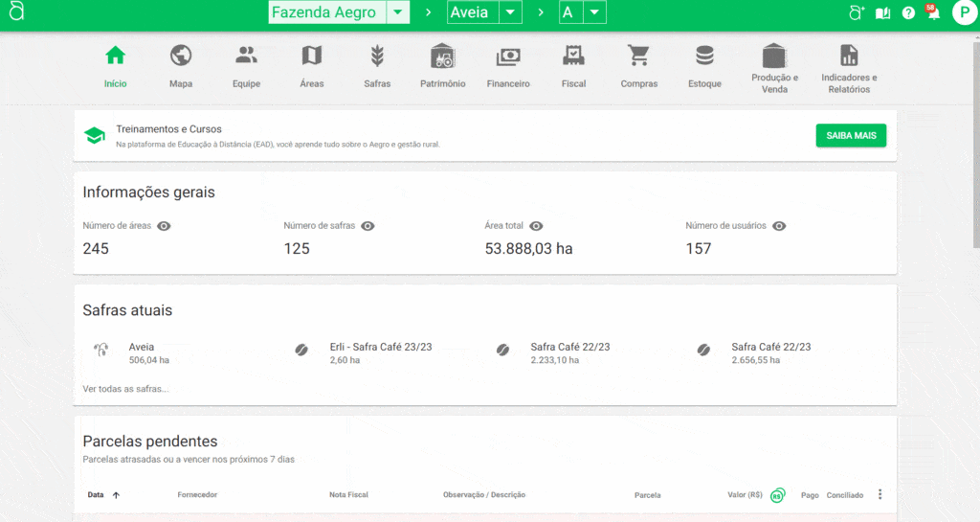The height and width of the screenshot is (522, 980).
Task: Open the Estoque stack icon
Action: pyautogui.click(x=704, y=56)
